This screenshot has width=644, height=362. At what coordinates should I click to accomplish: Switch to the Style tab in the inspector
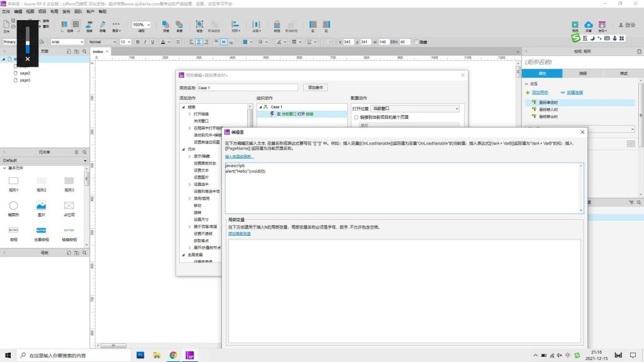(623, 74)
